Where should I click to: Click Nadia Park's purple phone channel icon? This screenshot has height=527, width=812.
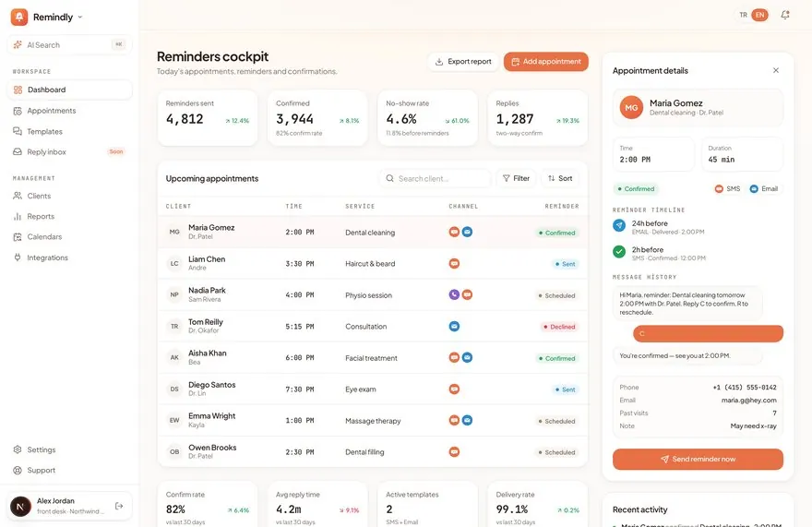tap(454, 294)
